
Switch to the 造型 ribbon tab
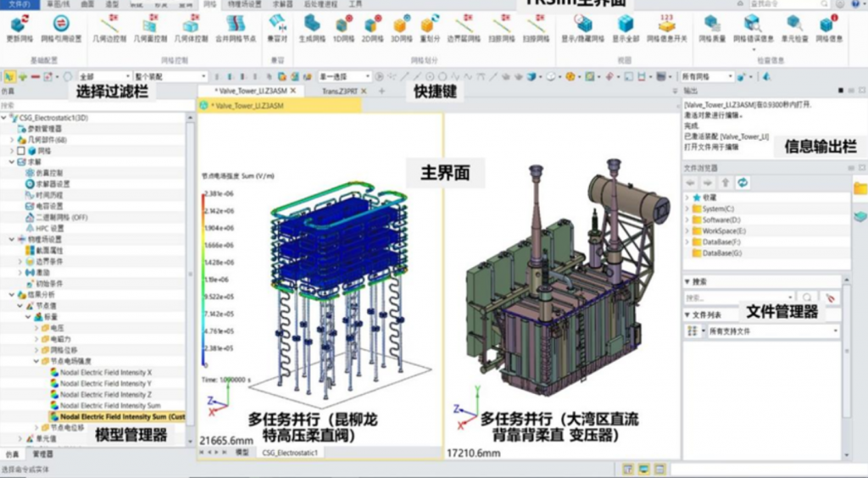pos(112,4)
